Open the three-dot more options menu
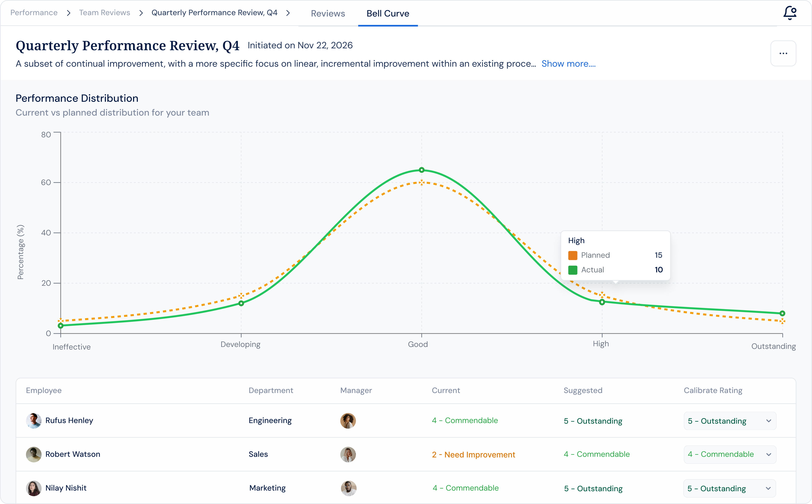The image size is (812, 504). click(x=783, y=53)
